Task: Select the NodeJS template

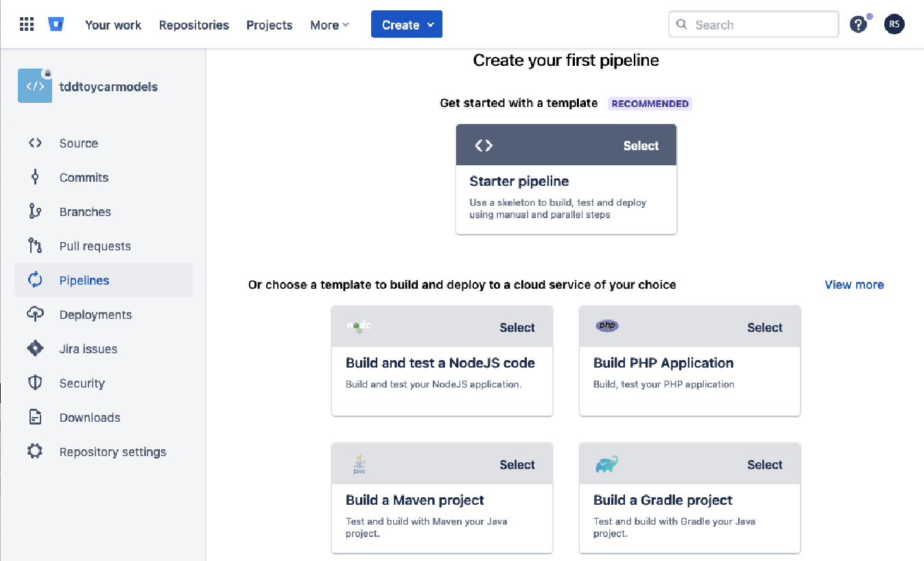Action: click(x=517, y=327)
